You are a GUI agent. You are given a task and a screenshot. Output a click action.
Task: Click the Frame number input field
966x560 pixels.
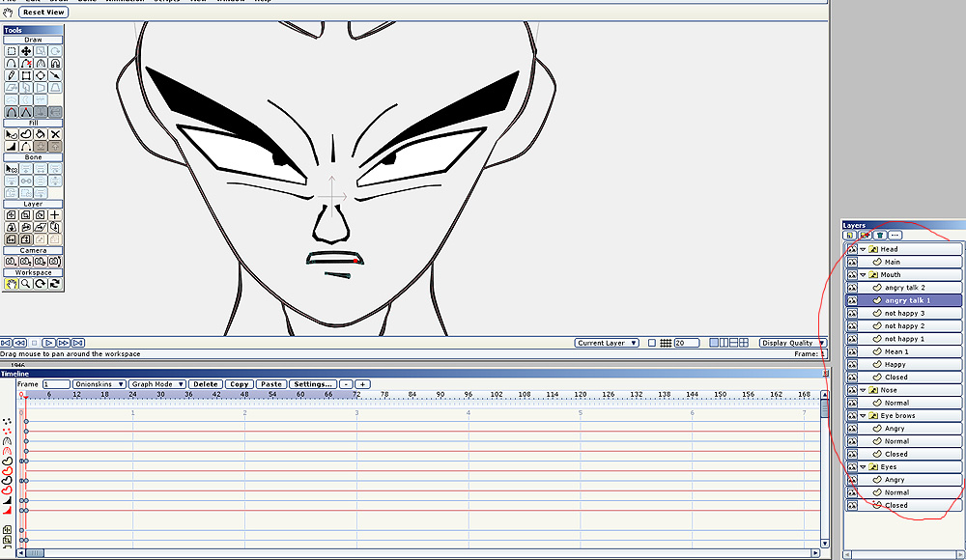[55, 384]
